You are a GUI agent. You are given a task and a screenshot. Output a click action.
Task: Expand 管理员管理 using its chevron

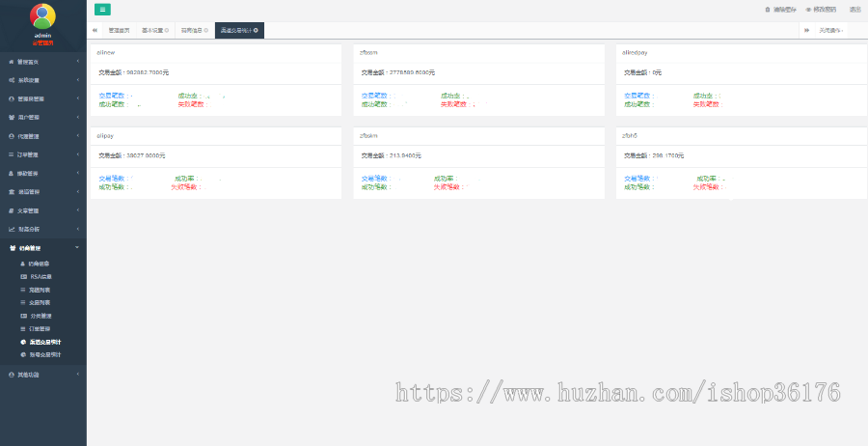point(78,98)
